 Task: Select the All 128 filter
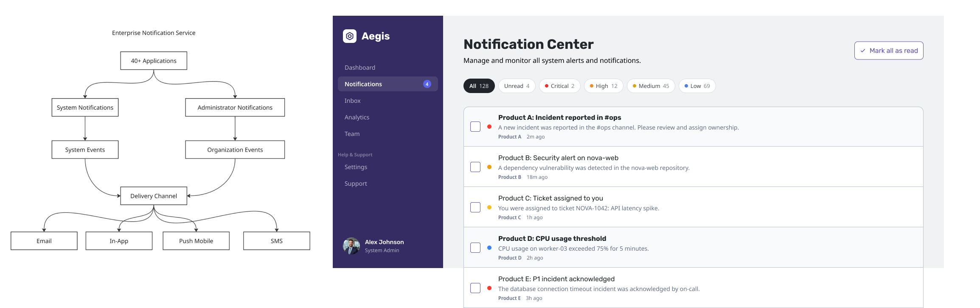(479, 86)
